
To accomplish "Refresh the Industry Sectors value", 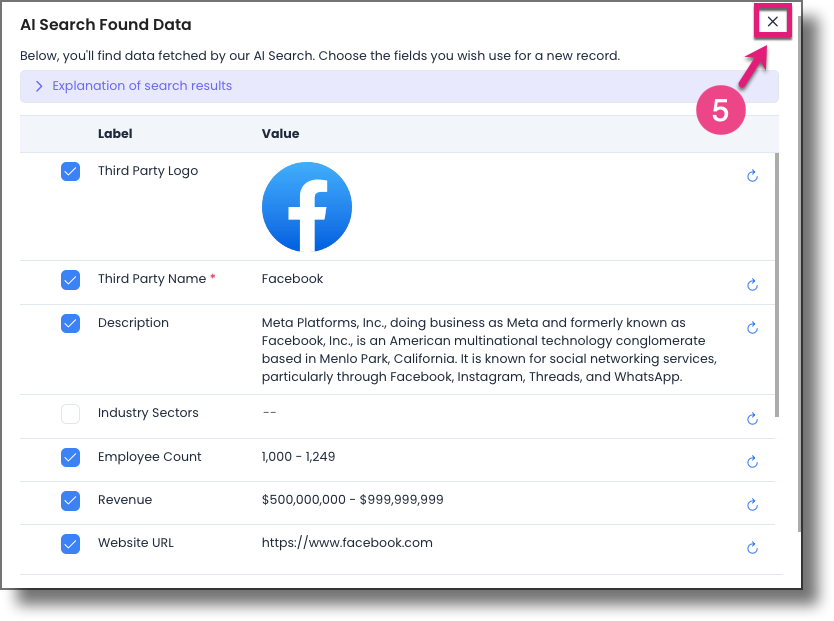I will tap(752, 418).
